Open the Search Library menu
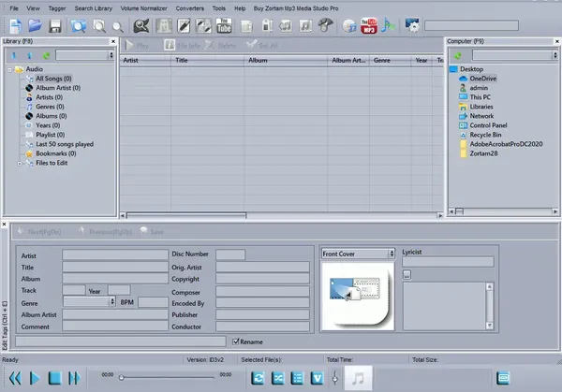 click(93, 8)
